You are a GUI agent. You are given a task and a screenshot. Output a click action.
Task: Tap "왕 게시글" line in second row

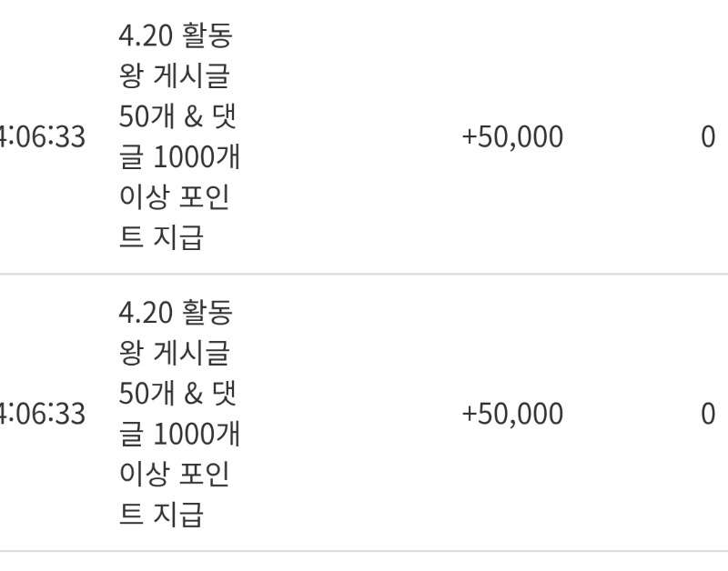click(x=174, y=354)
